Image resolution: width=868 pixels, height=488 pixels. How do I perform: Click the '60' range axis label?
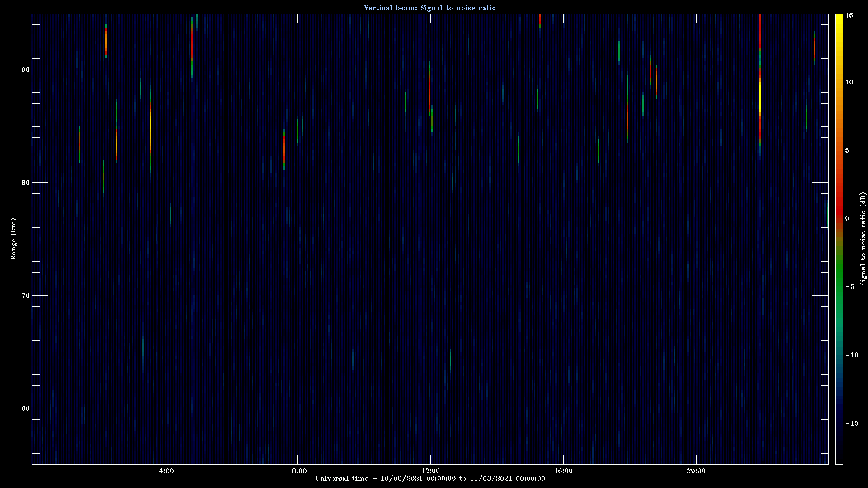click(25, 408)
